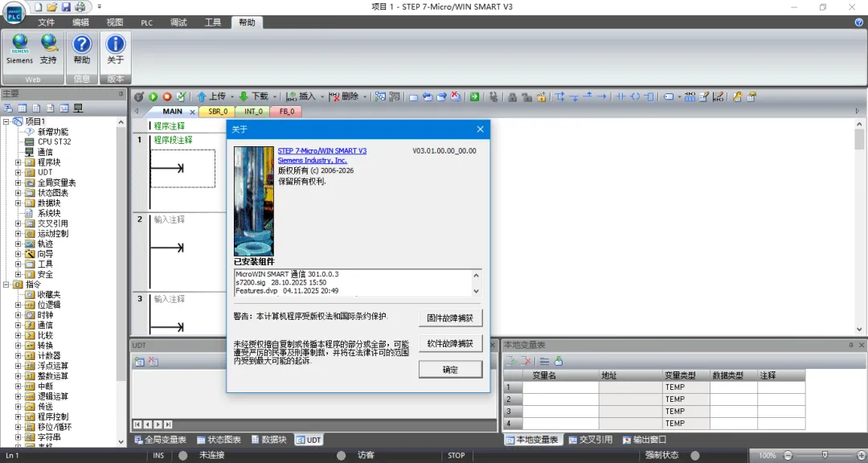The width and height of the screenshot is (868, 463).
Task: Switch to the SBR_0 editor tab
Action: [218, 111]
